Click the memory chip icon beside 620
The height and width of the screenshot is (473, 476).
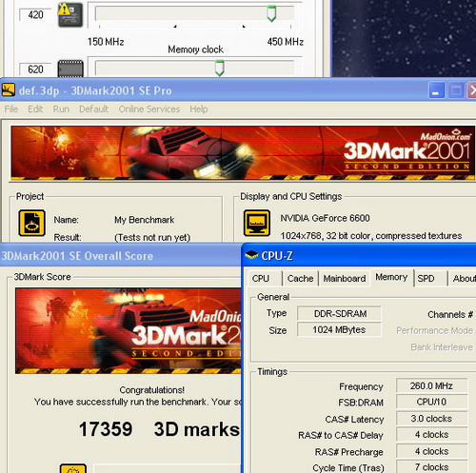70,69
